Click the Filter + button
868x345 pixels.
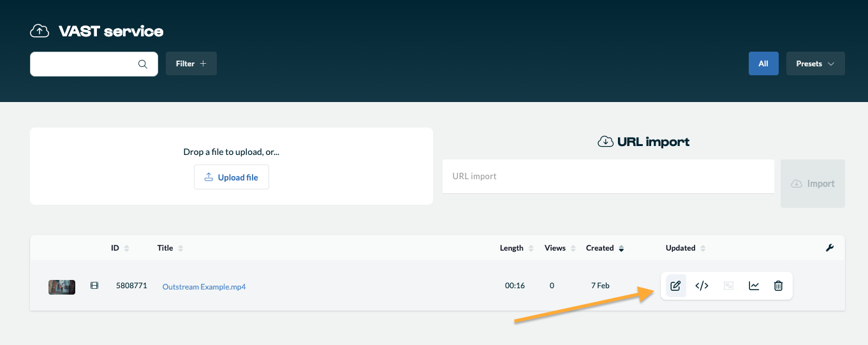[191, 64]
